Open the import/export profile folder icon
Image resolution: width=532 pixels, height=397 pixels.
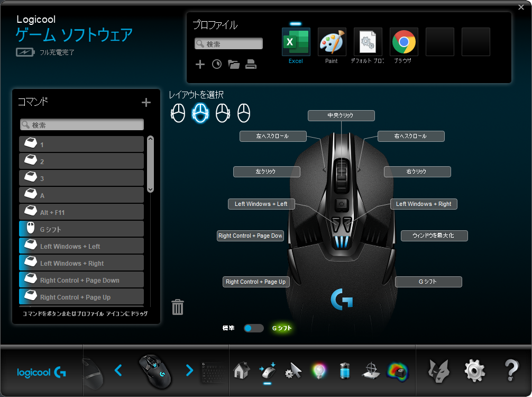click(x=234, y=64)
